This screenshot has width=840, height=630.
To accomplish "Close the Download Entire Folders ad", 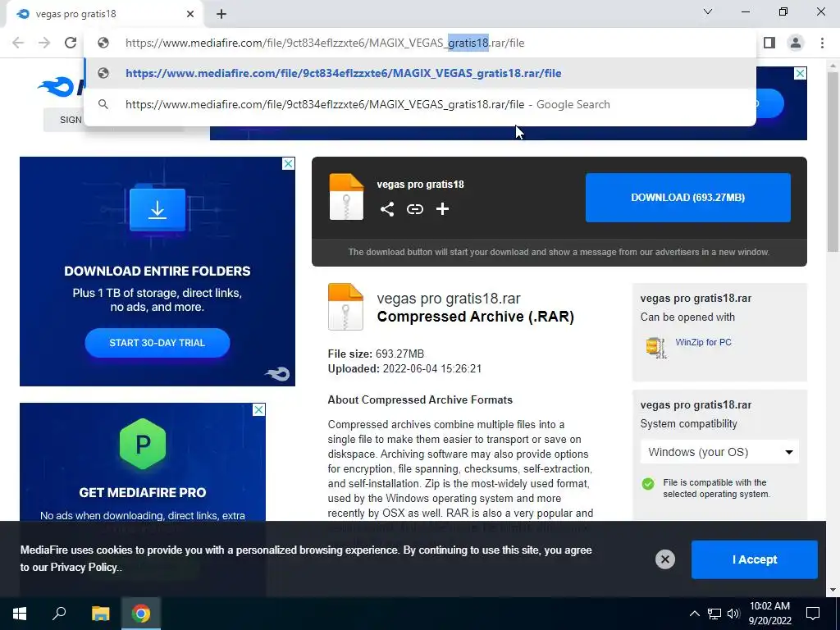I will coord(288,163).
